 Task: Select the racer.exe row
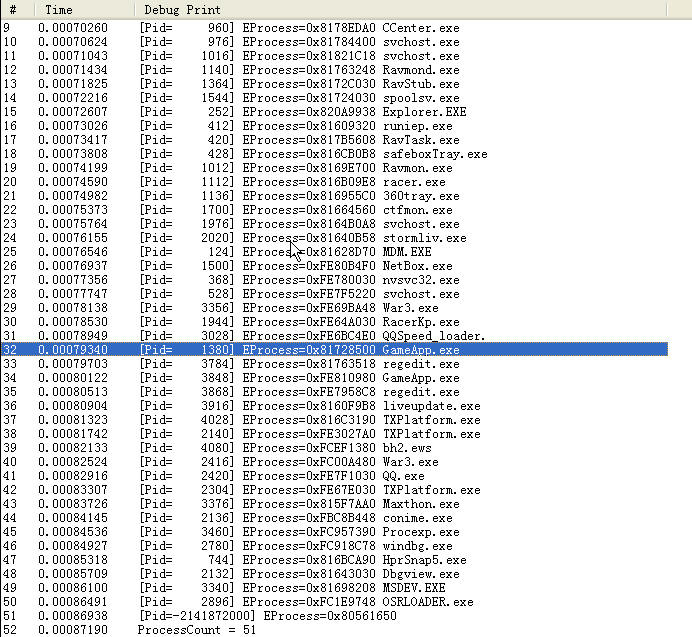point(335,182)
